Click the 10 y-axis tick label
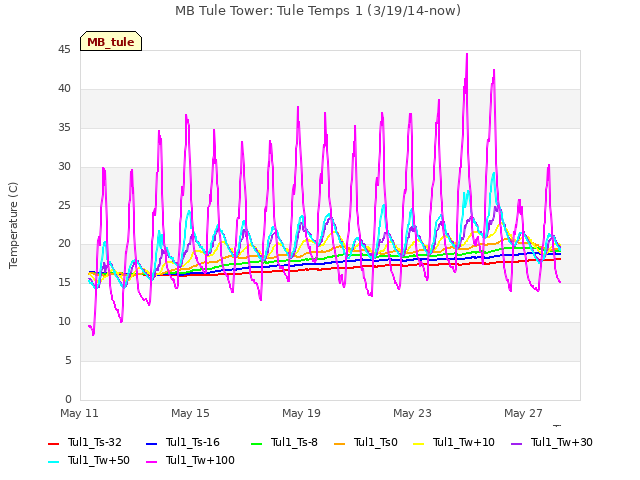The width and height of the screenshot is (640, 480). pyautogui.click(x=64, y=322)
